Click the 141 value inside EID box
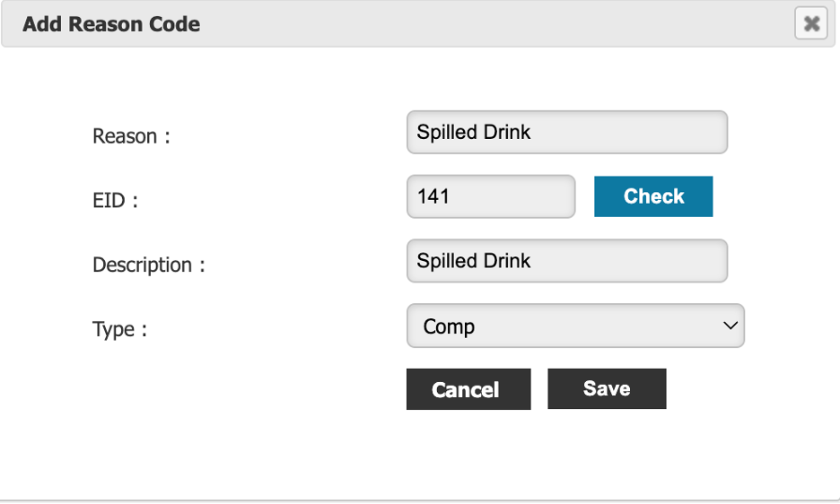The image size is (840, 504). (433, 196)
